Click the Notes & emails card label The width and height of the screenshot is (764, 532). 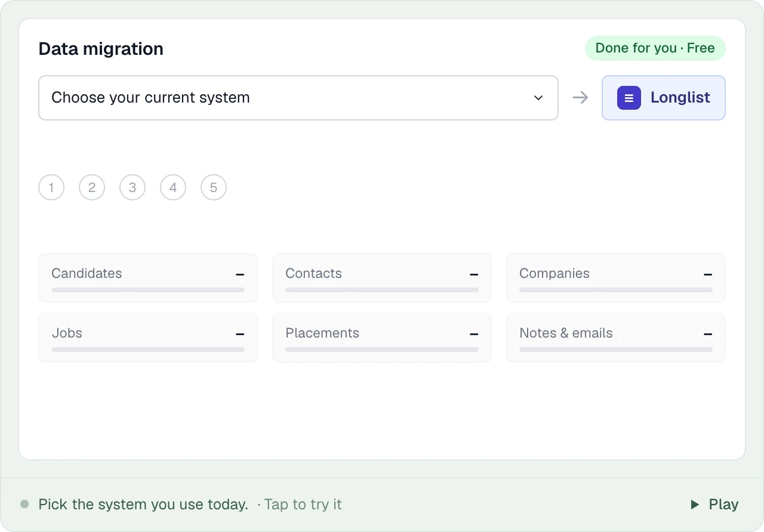(566, 333)
